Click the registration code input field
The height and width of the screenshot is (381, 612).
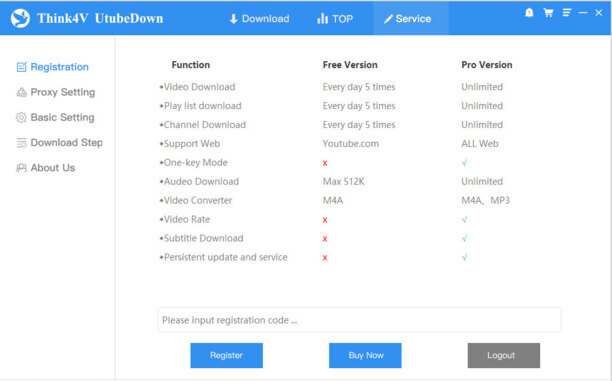point(359,320)
